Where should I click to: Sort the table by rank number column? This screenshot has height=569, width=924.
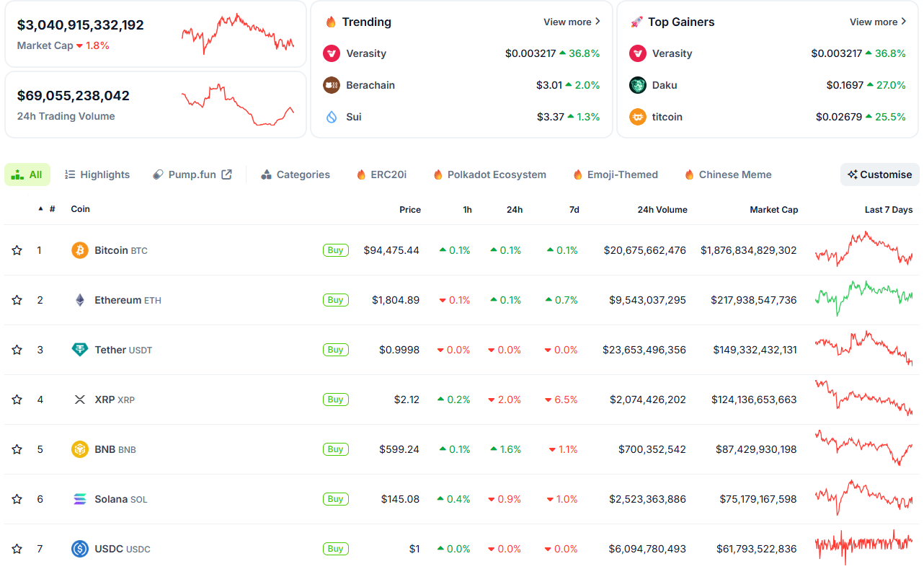click(50, 209)
